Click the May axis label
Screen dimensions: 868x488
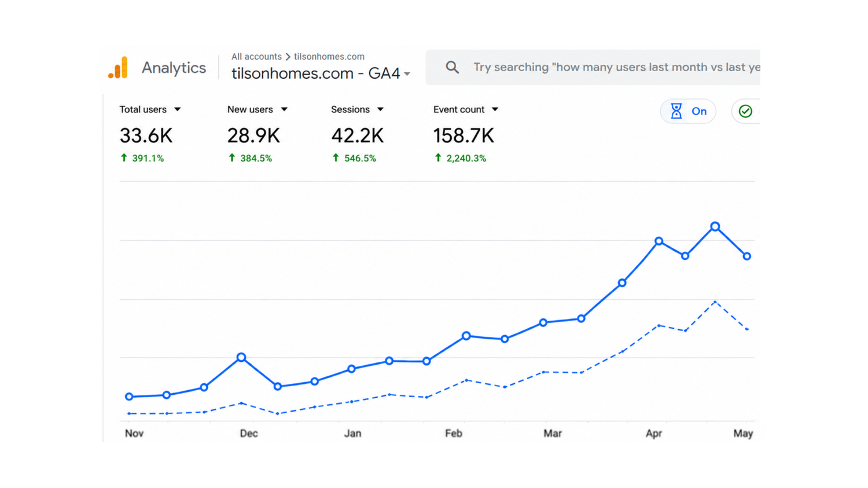tap(743, 433)
